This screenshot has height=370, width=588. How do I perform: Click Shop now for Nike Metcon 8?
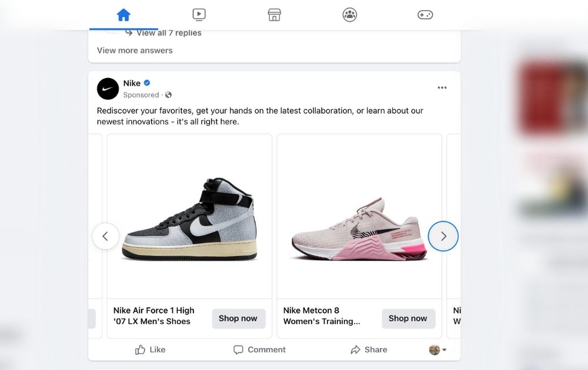coord(408,318)
